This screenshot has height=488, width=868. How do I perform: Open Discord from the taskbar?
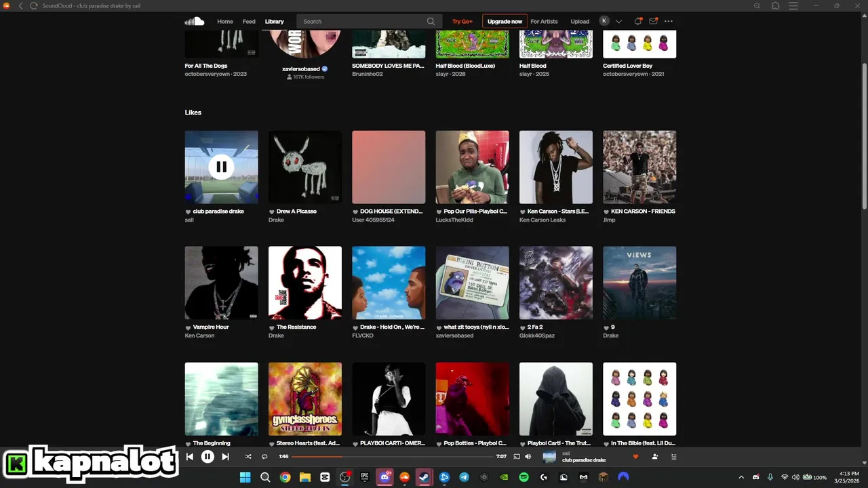tap(384, 477)
